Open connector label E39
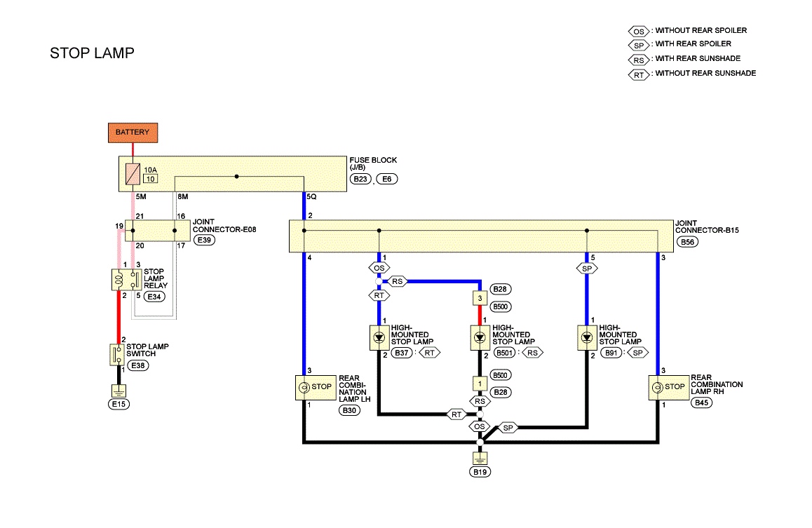 [204, 241]
